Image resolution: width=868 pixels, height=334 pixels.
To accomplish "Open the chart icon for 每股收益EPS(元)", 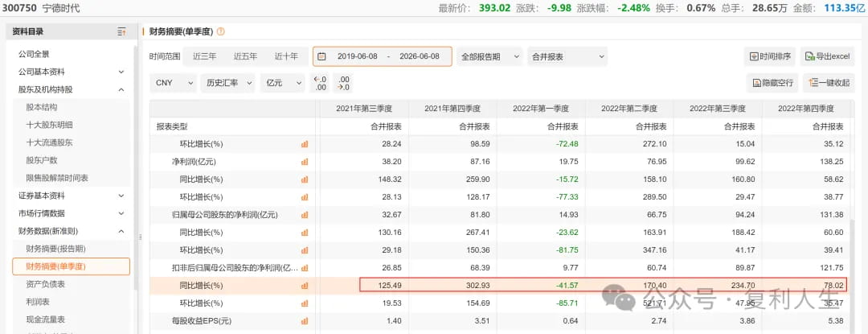I will [305, 321].
